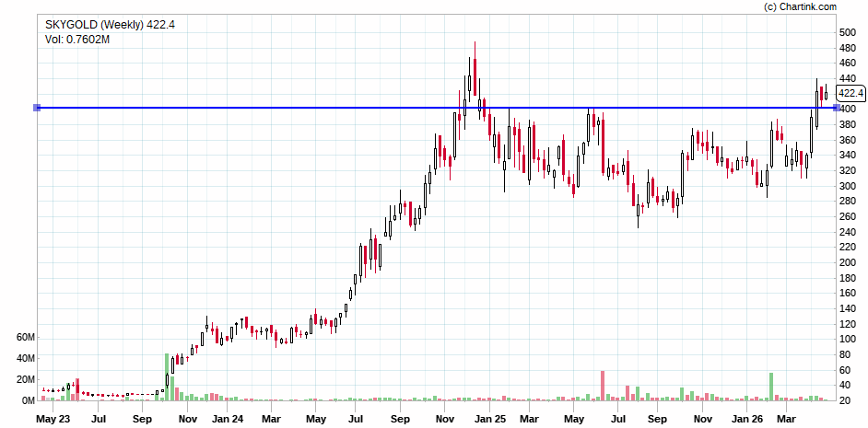
Task: Click the 180 price axis label
Action: [848, 278]
